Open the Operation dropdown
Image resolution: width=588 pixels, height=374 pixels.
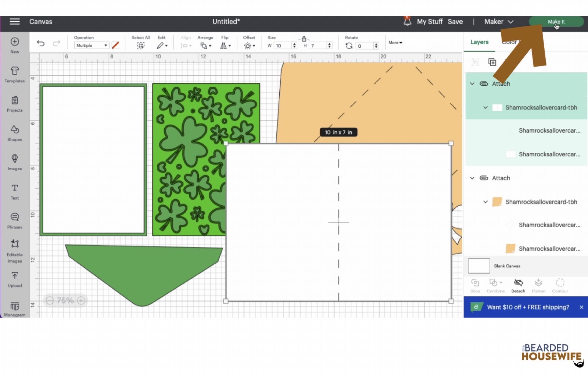(92, 46)
